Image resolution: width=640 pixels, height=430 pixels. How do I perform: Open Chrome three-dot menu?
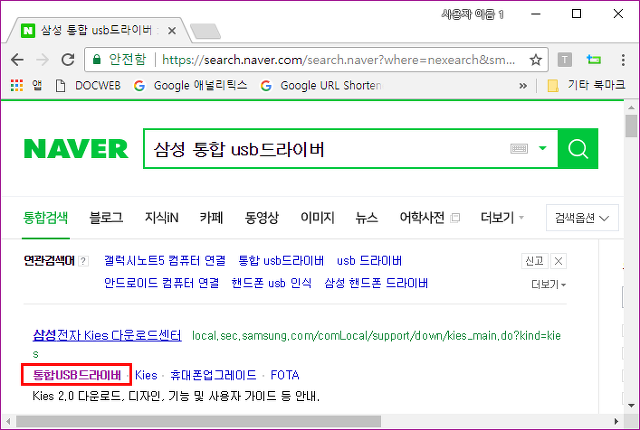623,60
